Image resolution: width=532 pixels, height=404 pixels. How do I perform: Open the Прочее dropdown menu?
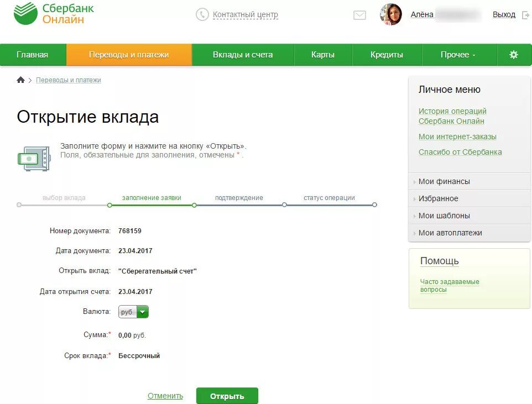click(x=458, y=55)
